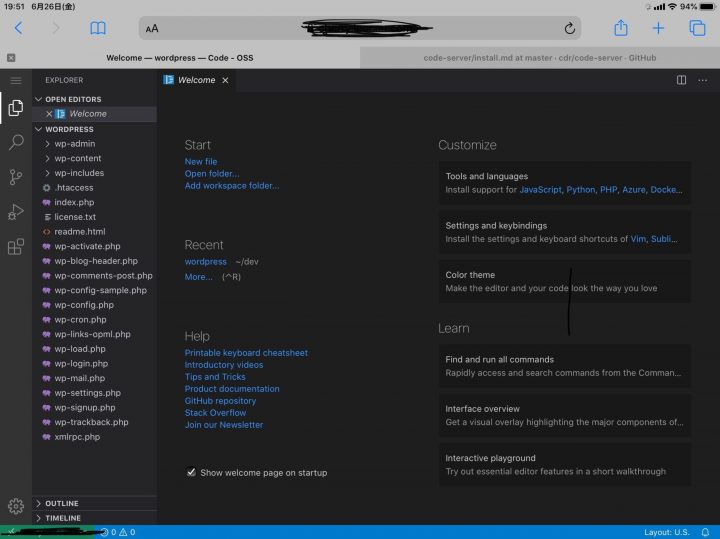Open Printable keyboard cheatsheet link
The width and height of the screenshot is (720, 539).
[x=246, y=353]
